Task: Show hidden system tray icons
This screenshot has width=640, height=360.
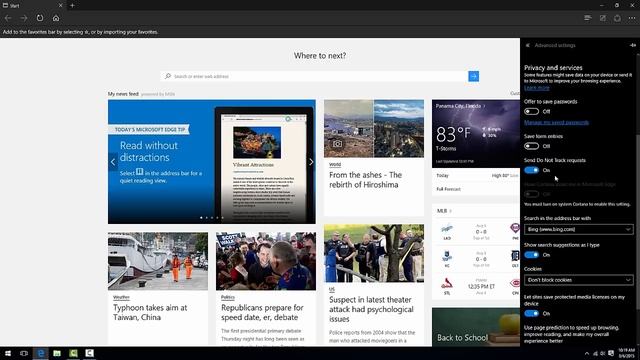Action: click(x=587, y=353)
